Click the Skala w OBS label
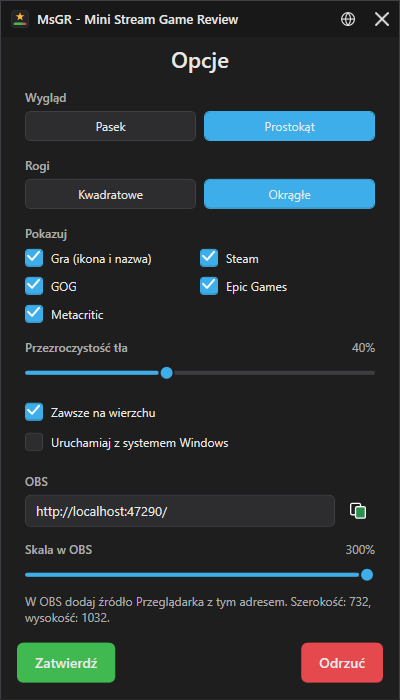Image resolution: width=400 pixels, height=700 pixels. coord(58,550)
